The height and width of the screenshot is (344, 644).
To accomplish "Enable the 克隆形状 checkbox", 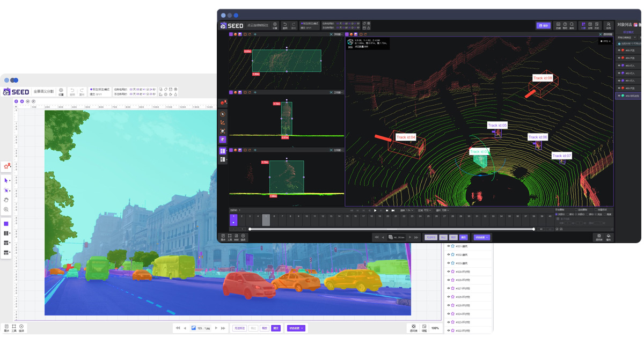I will tap(596, 210).
